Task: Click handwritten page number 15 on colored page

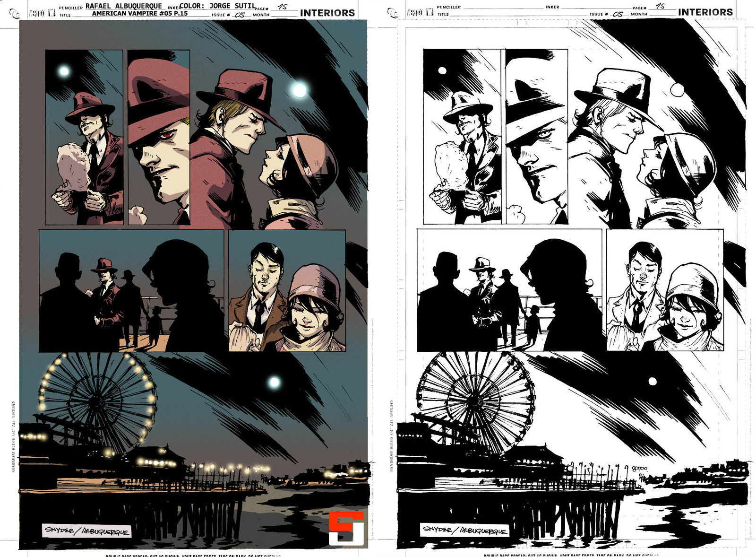Action: pos(282,7)
